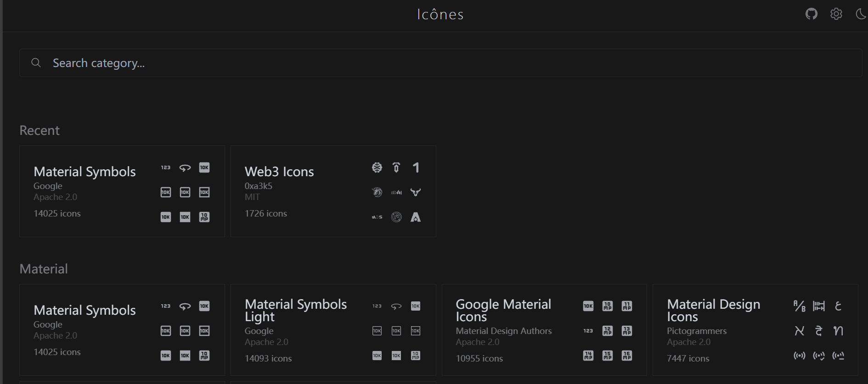Viewport: 868px width, 384px height.
Task: Click the 15MP icon in Google Material Icons
Action: point(608,356)
